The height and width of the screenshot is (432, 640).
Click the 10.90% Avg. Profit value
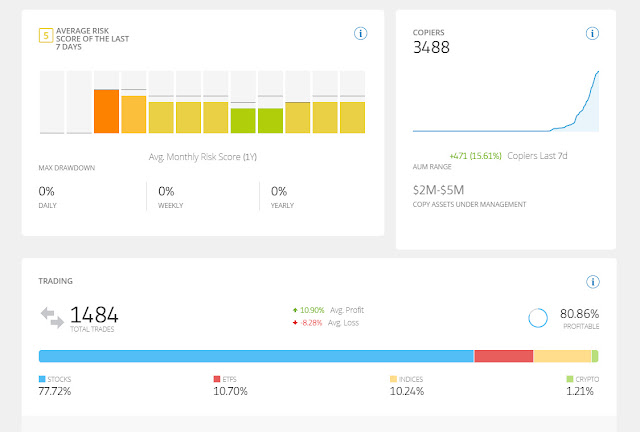point(312,310)
